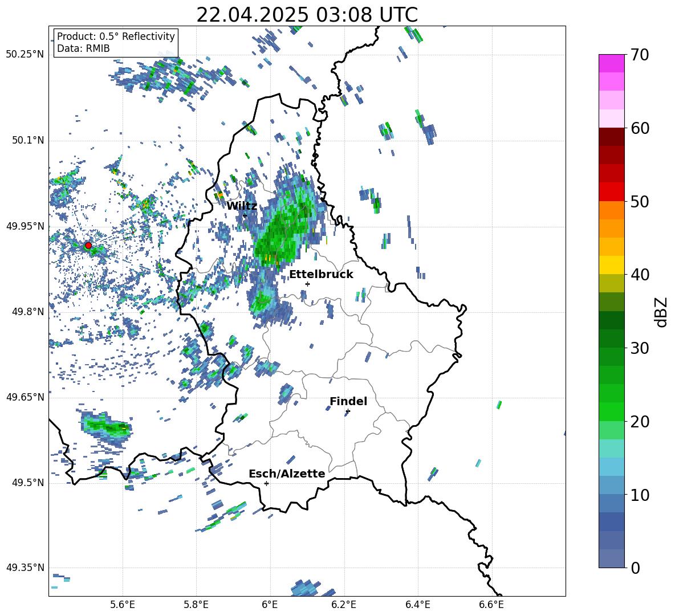Click the title 22.04.2025 03:08 UTC
Image resolution: width=675 pixels, height=616 pixels.
tap(307, 15)
